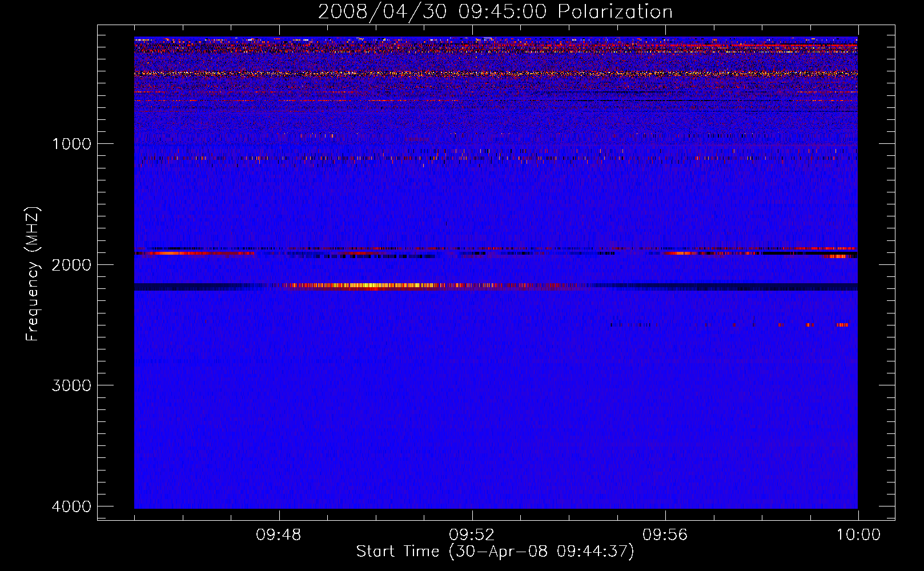
Task: Click the 09:52 time tick label
Action: click(472, 535)
